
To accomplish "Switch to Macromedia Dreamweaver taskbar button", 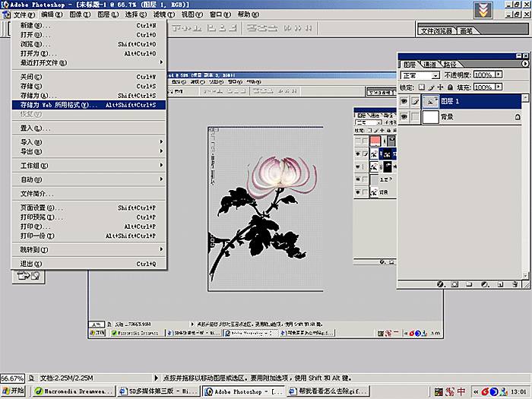I will 74,391.
